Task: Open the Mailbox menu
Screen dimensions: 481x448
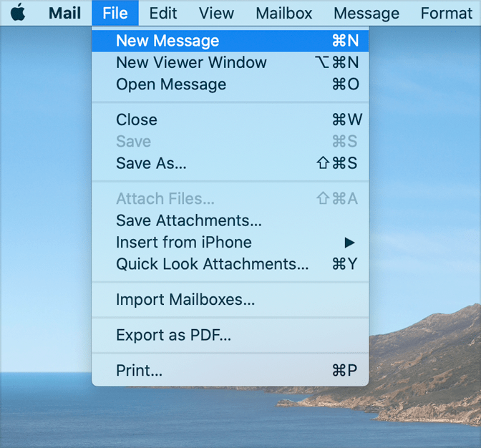Action: coord(283,13)
